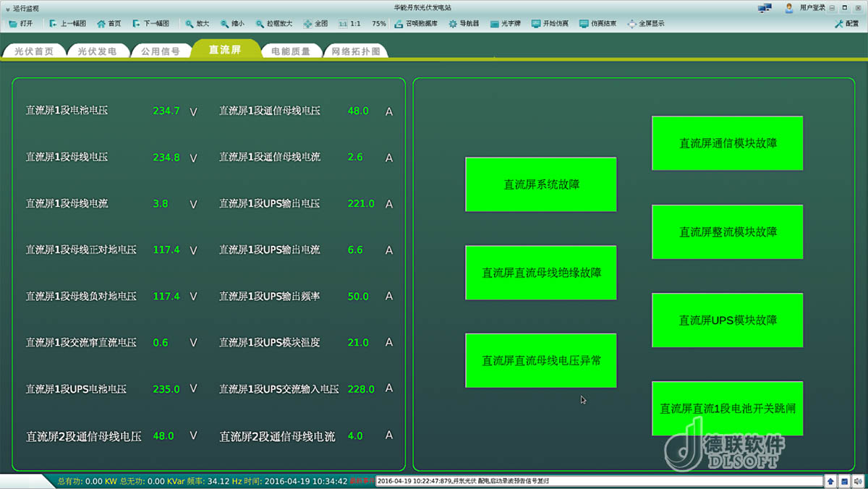Click the 打开 (Open) folder icon
The width and height of the screenshot is (868, 489).
[14, 24]
